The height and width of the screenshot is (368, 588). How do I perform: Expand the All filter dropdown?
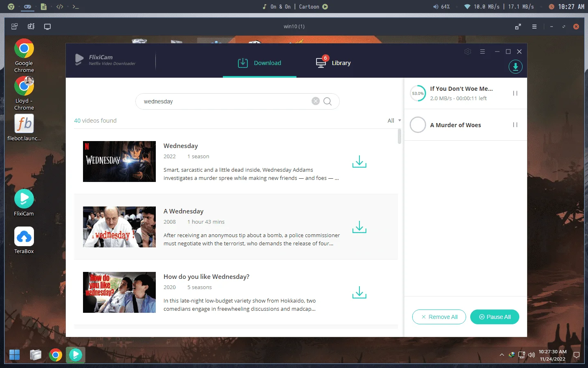point(394,120)
